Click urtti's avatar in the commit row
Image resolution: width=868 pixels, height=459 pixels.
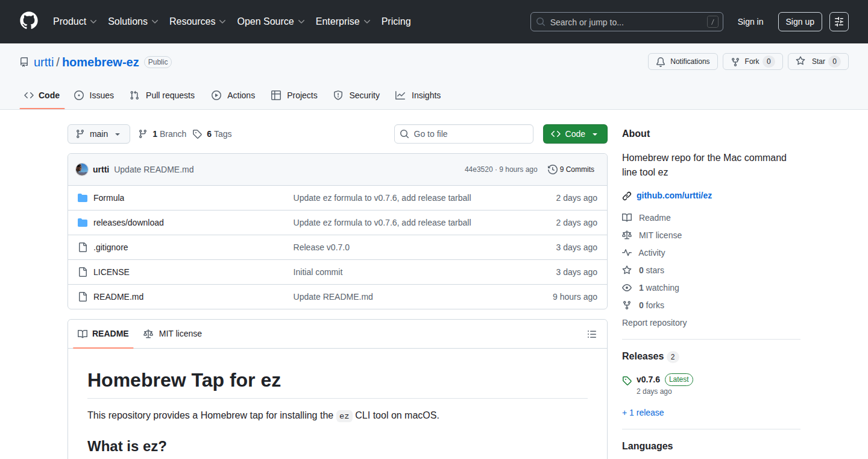coord(82,169)
